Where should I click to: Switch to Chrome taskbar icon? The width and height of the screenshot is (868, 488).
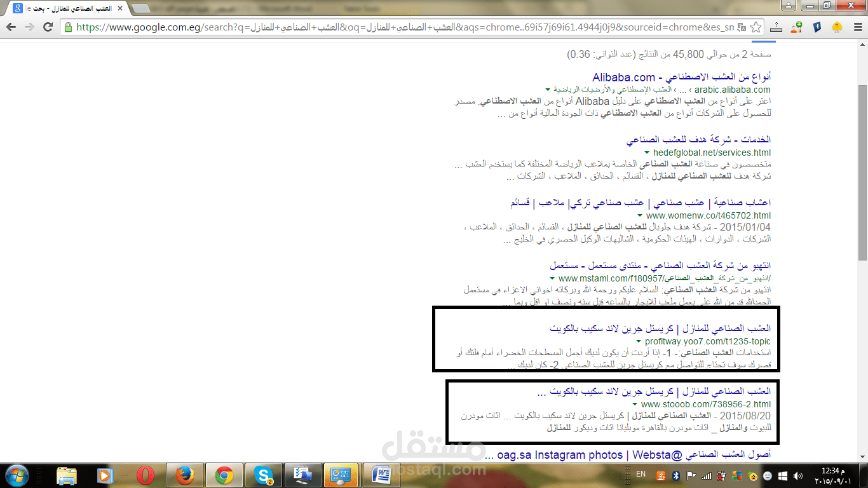coord(224,475)
